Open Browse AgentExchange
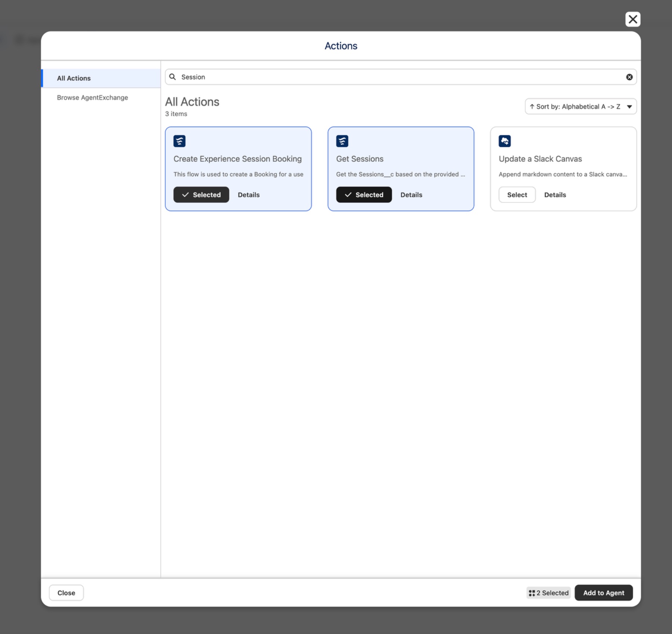Image resolution: width=672 pixels, height=634 pixels. point(93,98)
